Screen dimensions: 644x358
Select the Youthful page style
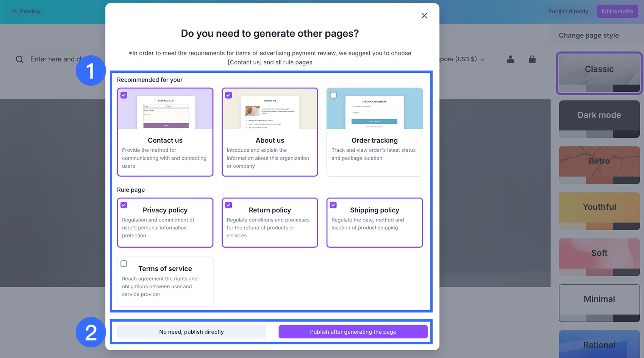(x=599, y=211)
